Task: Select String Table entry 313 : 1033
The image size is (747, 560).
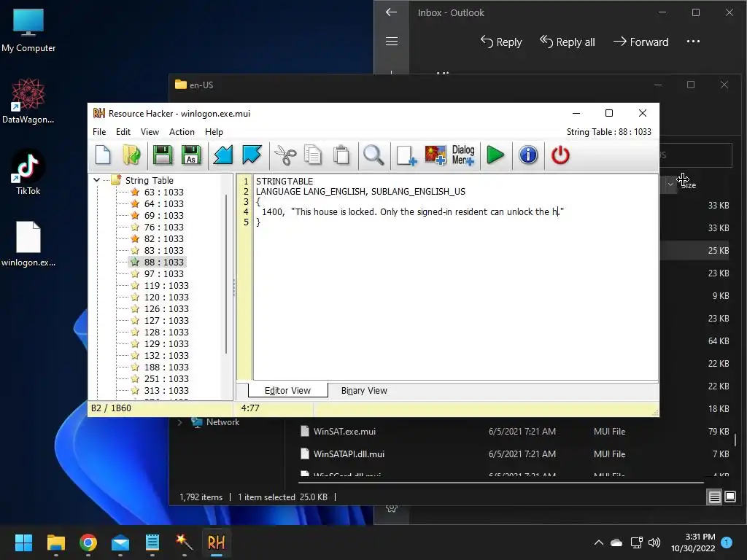Action: [x=166, y=391]
